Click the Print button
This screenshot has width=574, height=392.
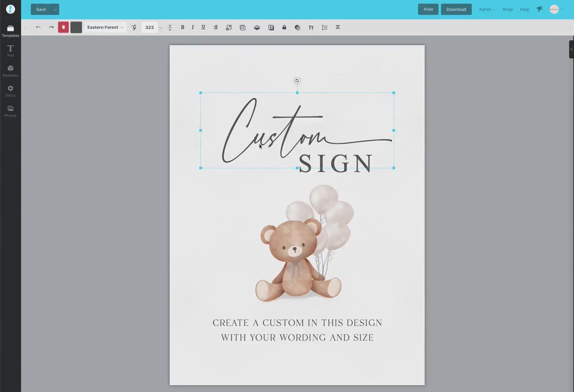[428, 9]
